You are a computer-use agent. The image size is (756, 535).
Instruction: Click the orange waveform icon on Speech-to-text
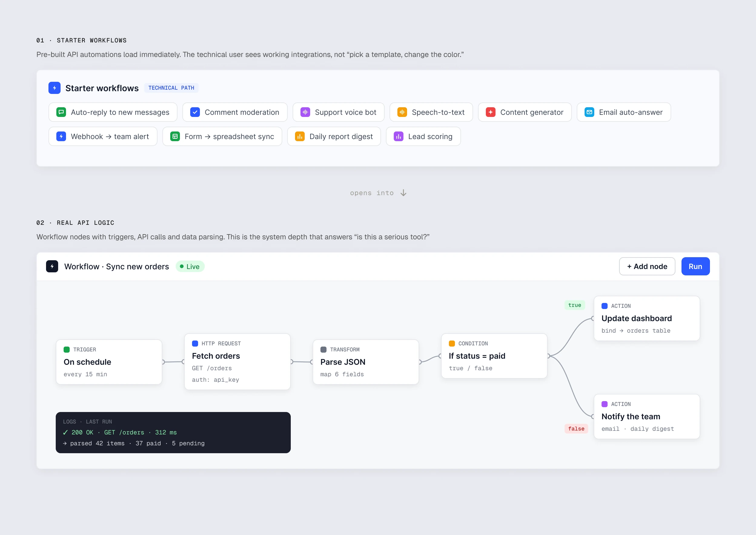point(402,112)
